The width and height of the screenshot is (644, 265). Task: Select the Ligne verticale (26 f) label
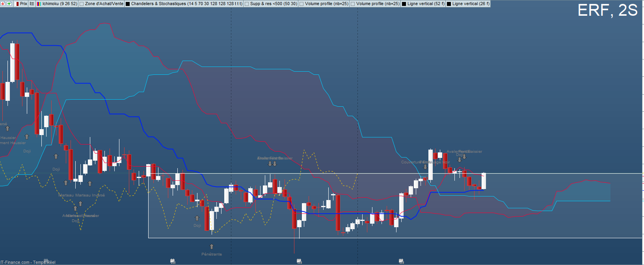click(x=471, y=4)
